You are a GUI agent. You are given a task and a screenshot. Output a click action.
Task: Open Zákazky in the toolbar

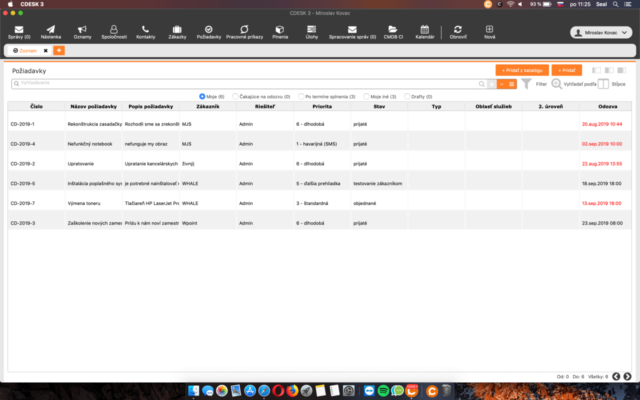pos(177,32)
